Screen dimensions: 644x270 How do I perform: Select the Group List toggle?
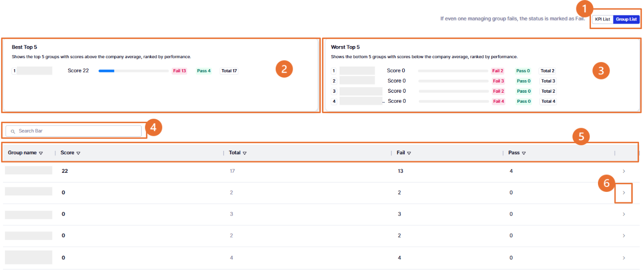coord(626,20)
